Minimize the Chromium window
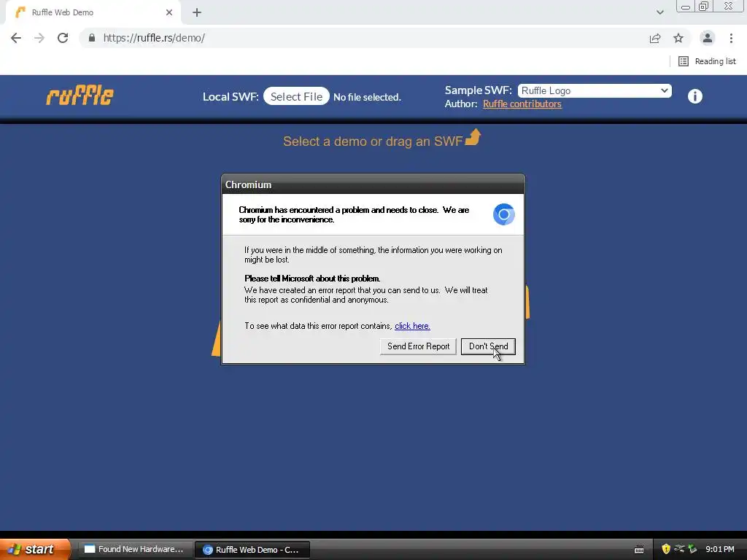 tap(686, 7)
